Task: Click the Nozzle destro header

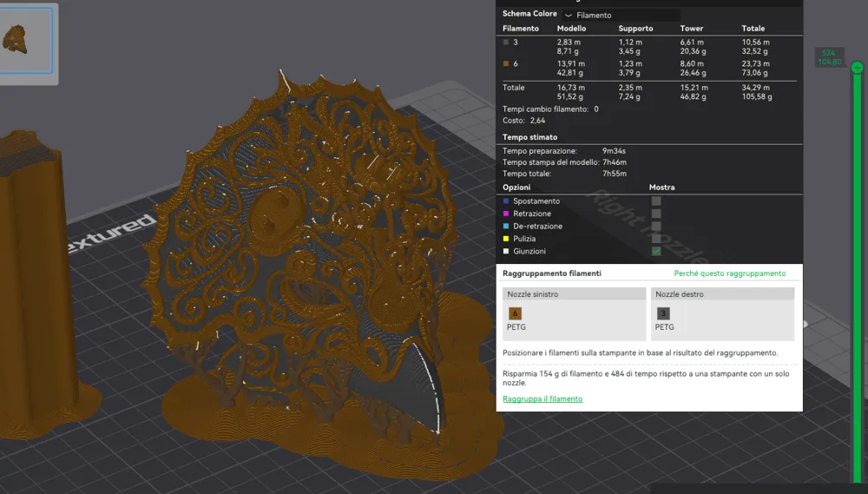Action: 722,294
